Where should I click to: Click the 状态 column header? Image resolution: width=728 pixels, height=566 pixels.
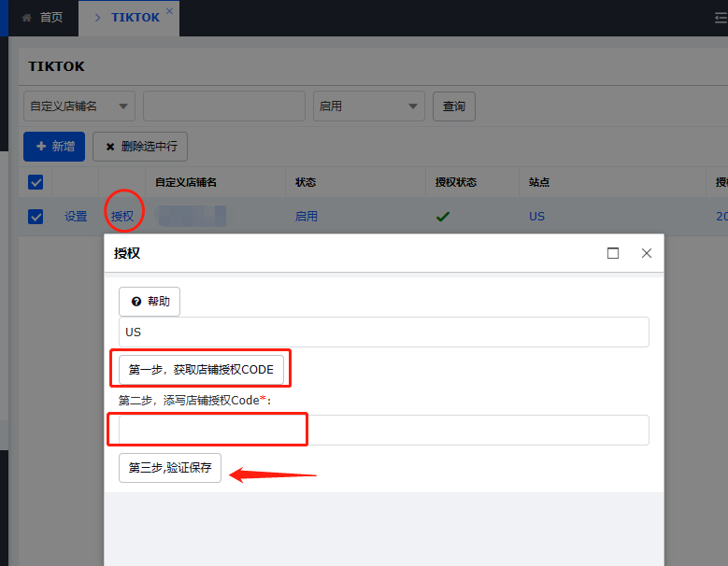pos(306,182)
